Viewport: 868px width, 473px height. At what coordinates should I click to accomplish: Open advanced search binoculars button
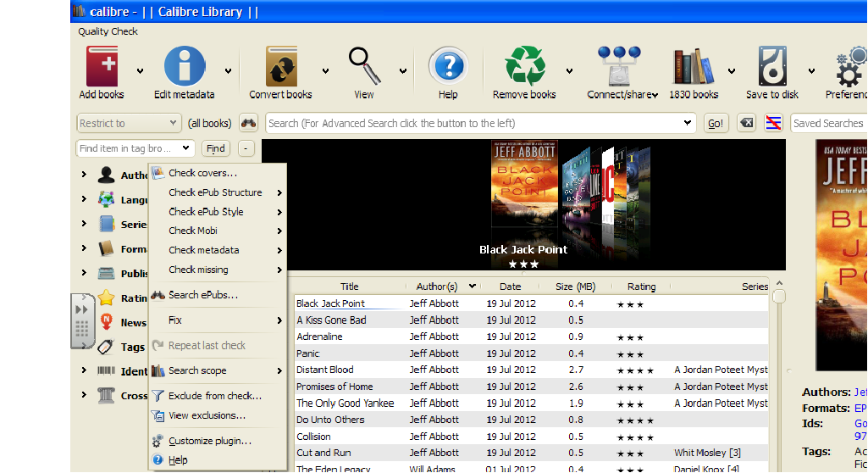249,123
